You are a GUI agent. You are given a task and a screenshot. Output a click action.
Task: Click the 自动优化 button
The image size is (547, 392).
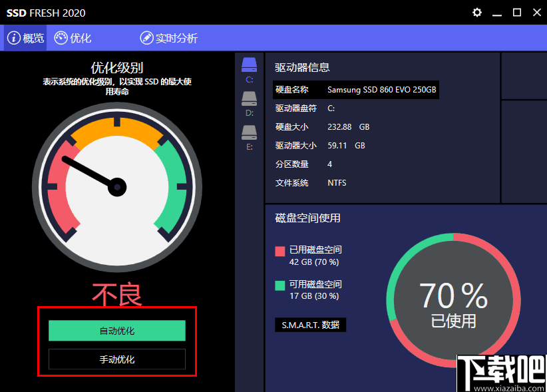coord(117,330)
